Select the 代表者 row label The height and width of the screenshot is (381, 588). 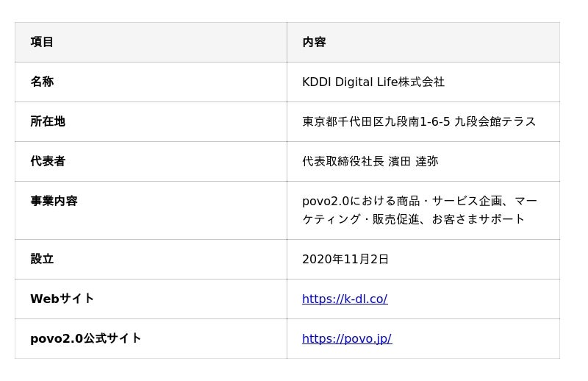(48, 161)
